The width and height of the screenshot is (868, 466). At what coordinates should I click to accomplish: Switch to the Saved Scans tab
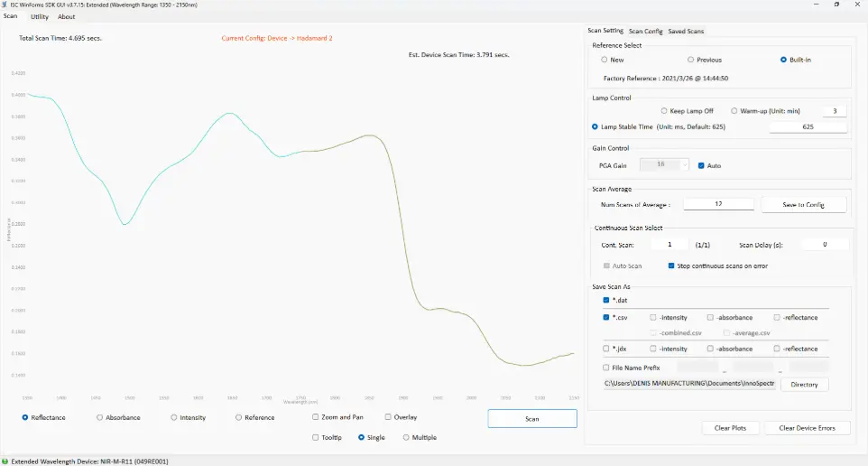(x=686, y=32)
